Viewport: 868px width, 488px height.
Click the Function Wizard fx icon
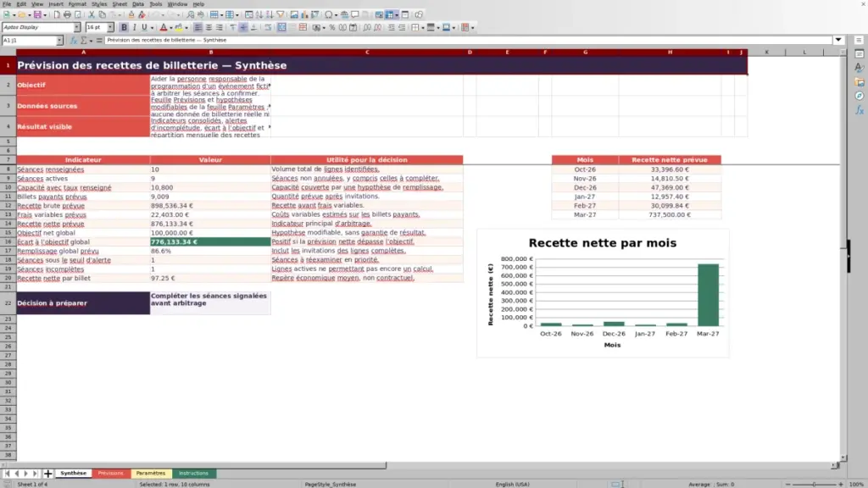pyautogui.click(x=74, y=40)
